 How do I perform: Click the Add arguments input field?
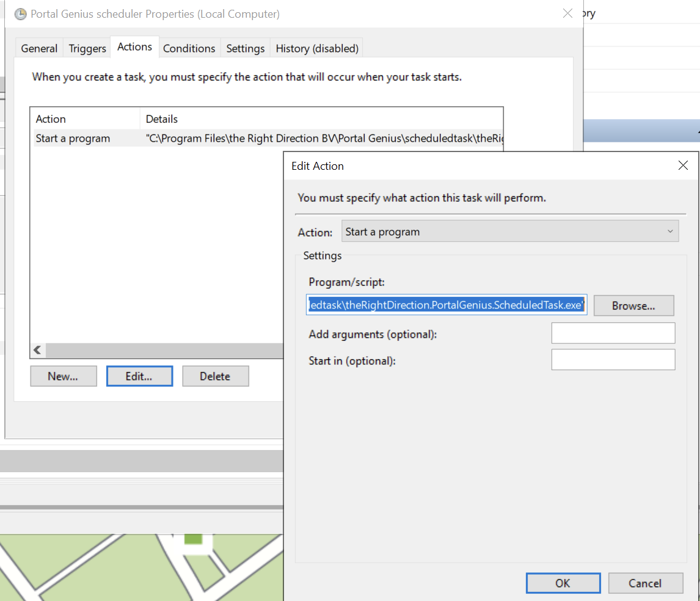613,333
